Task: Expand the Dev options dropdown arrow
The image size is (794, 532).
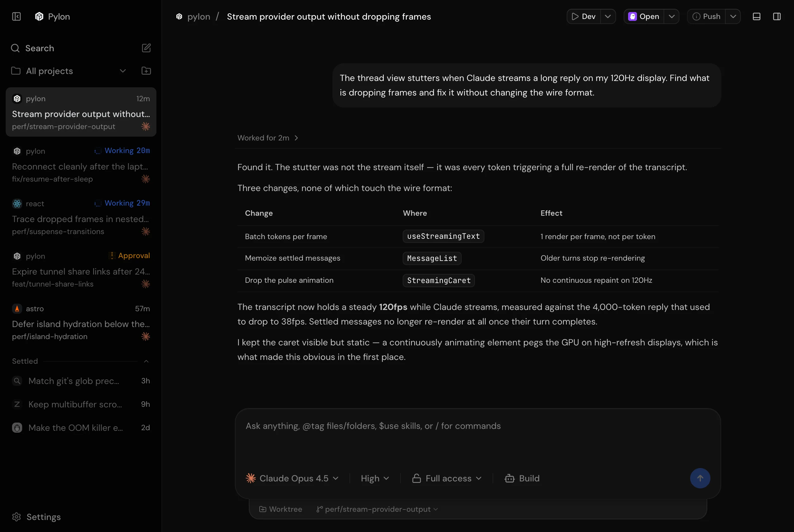Action: point(608,17)
